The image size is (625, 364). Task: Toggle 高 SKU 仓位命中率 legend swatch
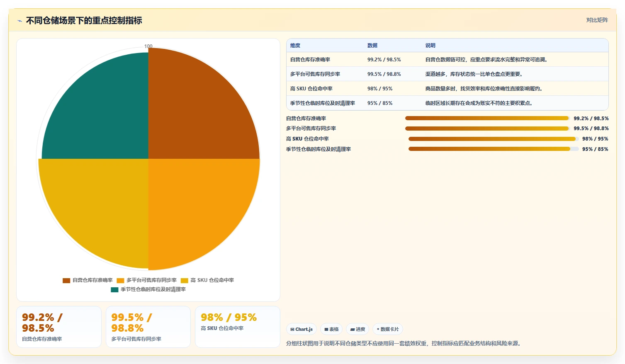point(184,280)
